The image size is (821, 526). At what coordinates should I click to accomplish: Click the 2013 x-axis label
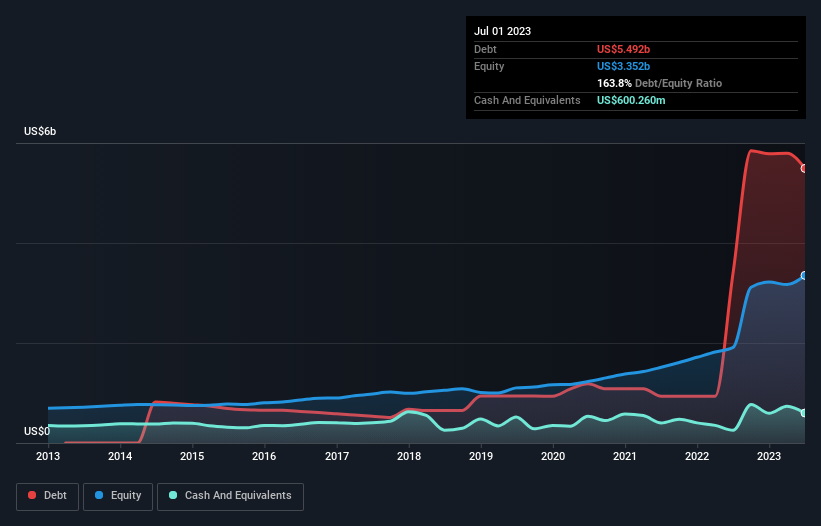48,456
